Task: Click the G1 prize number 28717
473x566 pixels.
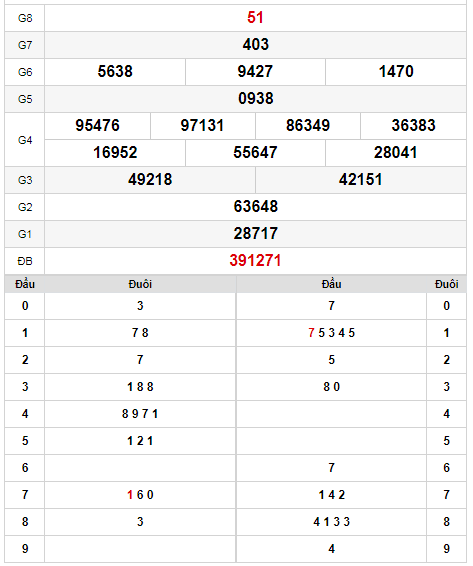Action: pos(255,234)
